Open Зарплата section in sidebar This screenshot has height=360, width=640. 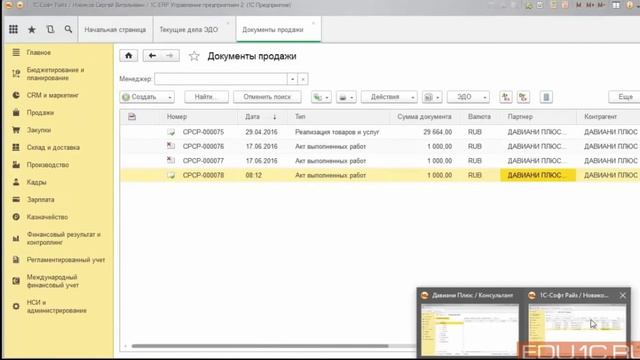coord(40,200)
